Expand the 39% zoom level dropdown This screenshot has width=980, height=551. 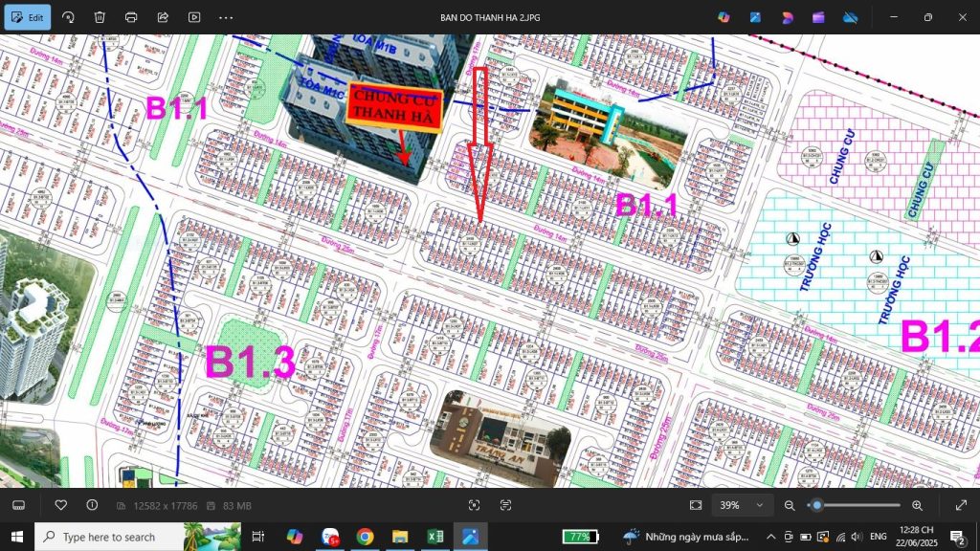pyautogui.click(x=742, y=505)
